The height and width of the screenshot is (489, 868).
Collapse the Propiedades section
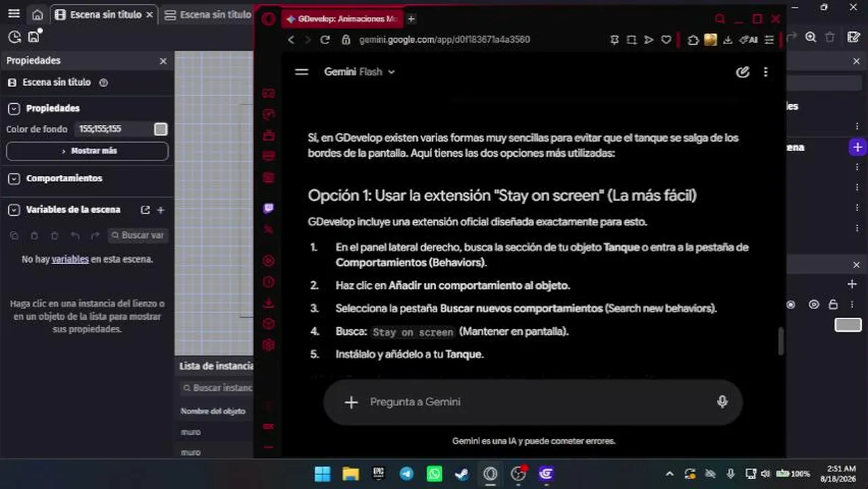14,108
